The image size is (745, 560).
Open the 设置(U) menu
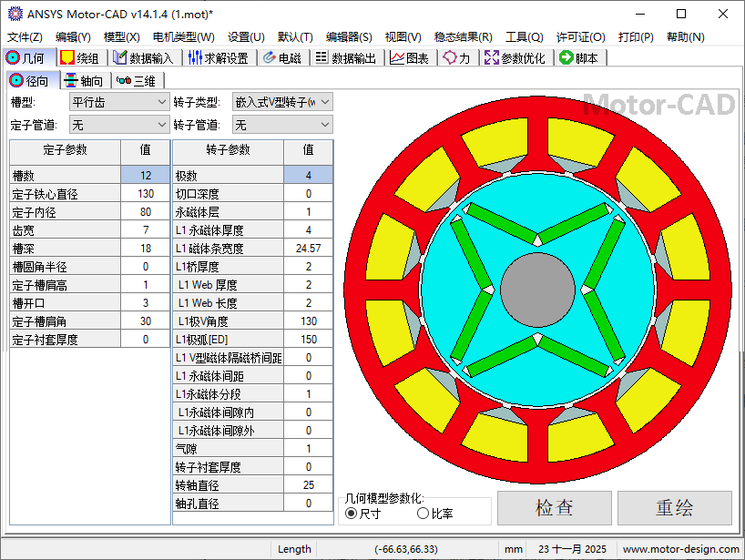pyautogui.click(x=246, y=37)
